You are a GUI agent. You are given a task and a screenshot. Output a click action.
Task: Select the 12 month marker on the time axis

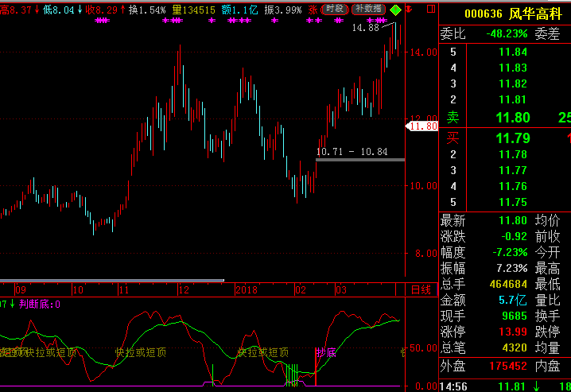[184, 290]
